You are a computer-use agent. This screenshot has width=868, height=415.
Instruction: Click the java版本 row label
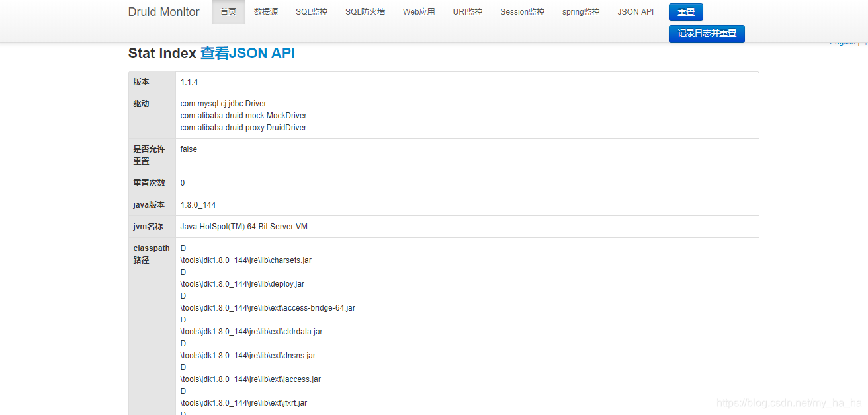(149, 205)
